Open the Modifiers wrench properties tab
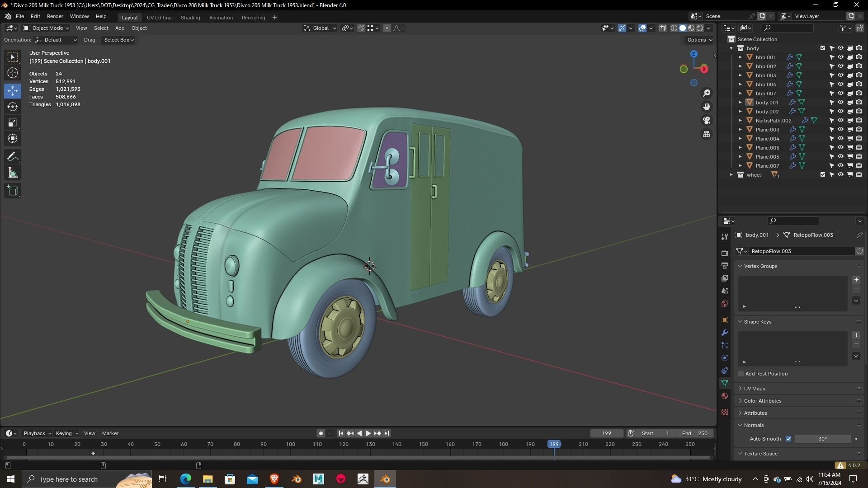Viewport: 868px width, 488px height. [725, 333]
